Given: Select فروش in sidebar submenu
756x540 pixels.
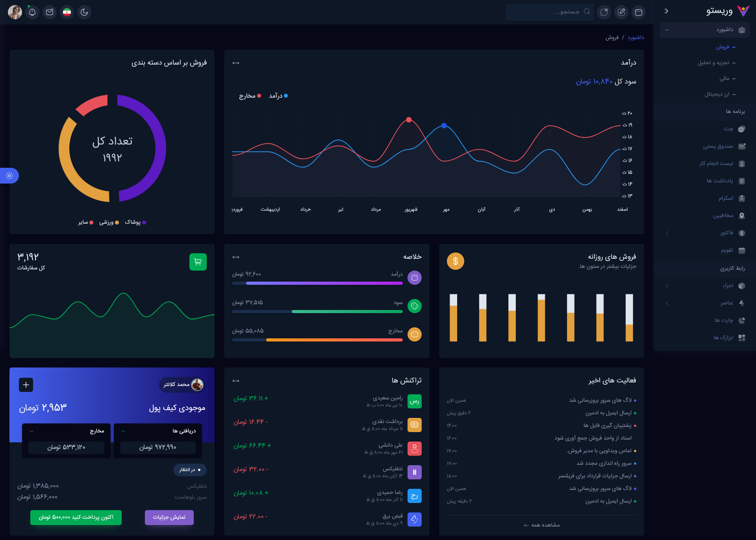Looking at the screenshot, I should click(723, 47).
